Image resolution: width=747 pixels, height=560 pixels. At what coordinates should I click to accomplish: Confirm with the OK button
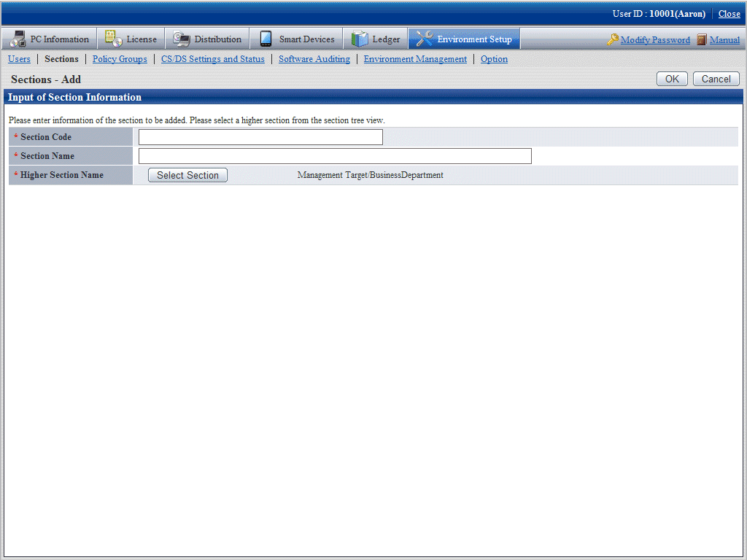tap(672, 79)
